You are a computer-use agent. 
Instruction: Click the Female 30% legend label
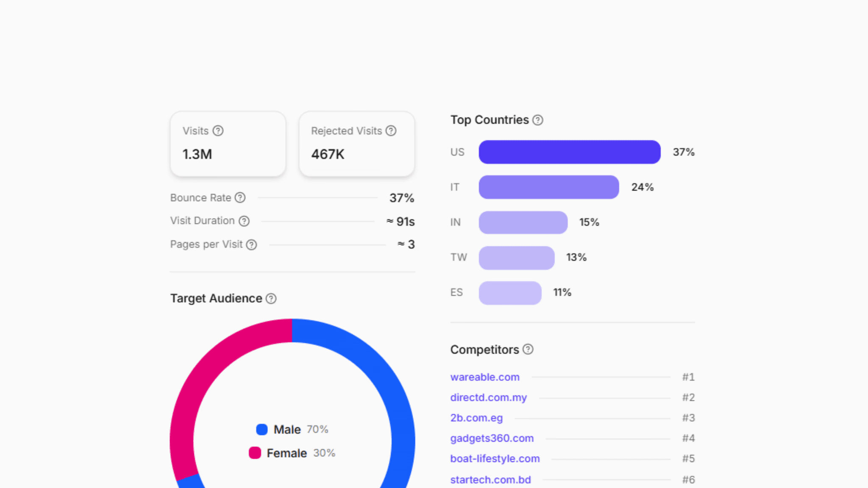(301, 453)
